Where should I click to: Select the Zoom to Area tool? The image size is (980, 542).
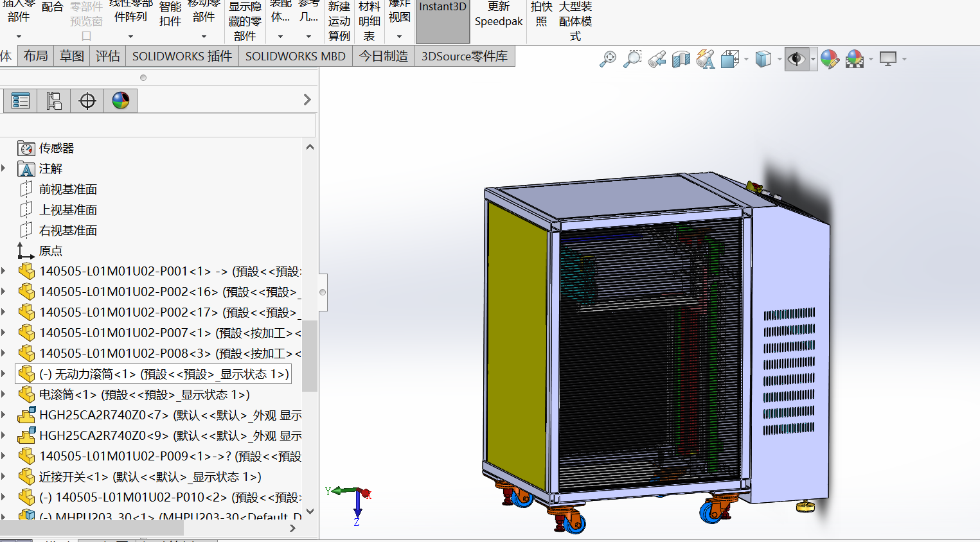coord(632,59)
